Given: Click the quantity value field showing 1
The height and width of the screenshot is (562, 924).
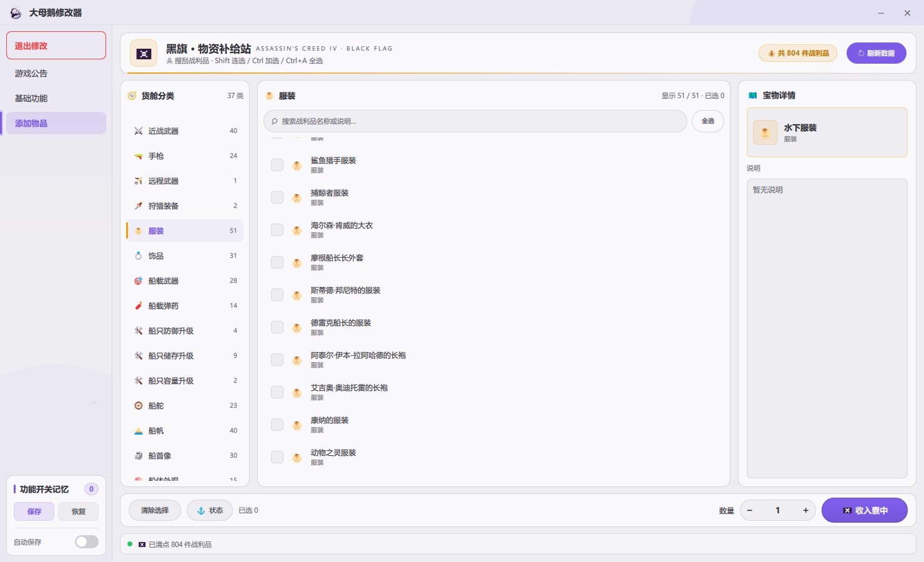Looking at the screenshot, I should pyautogui.click(x=778, y=510).
